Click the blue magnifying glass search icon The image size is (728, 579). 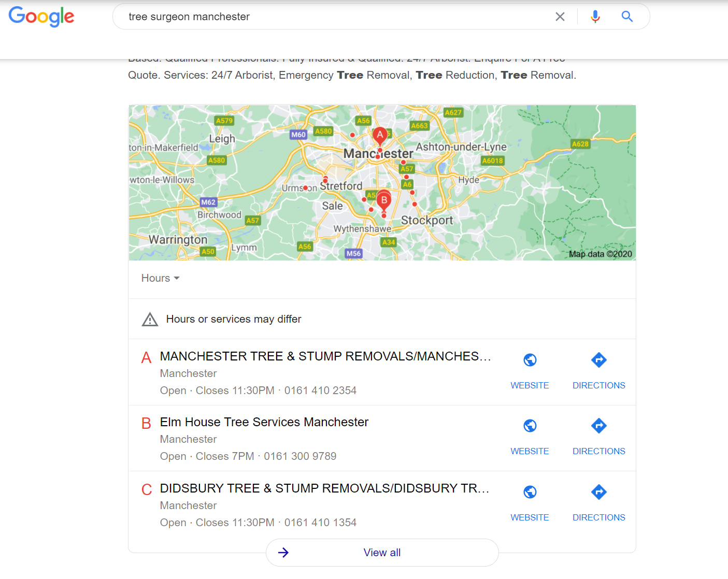click(627, 17)
